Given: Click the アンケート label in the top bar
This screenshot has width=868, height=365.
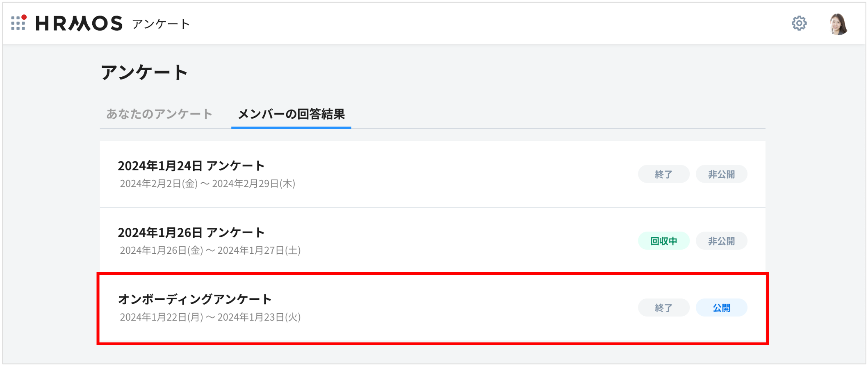Looking at the screenshot, I should pyautogui.click(x=161, y=23).
